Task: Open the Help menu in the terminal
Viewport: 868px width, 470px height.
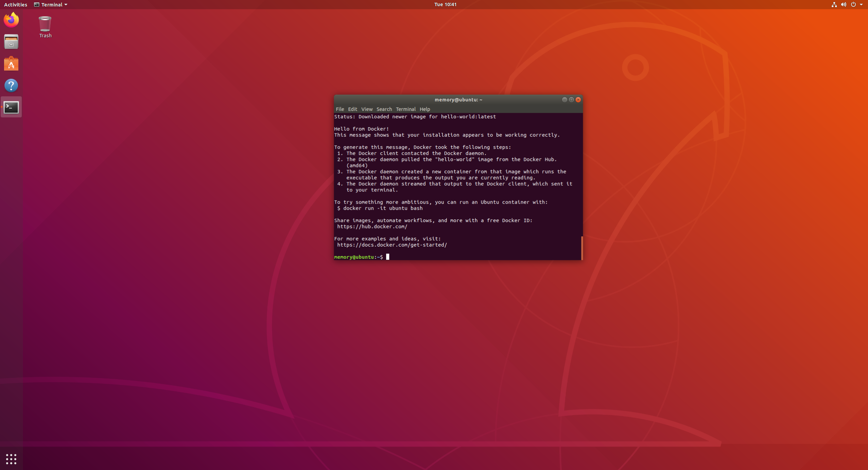Action: pyautogui.click(x=425, y=109)
